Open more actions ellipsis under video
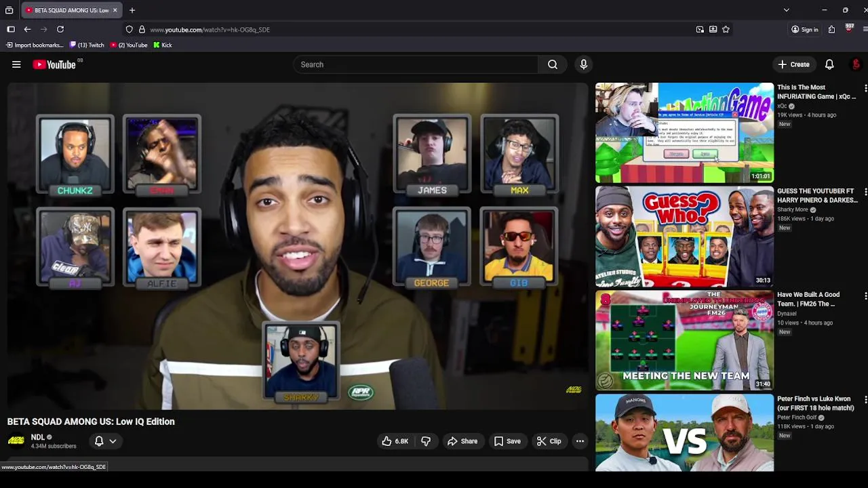Viewport: 868px width, 488px height. point(580,441)
